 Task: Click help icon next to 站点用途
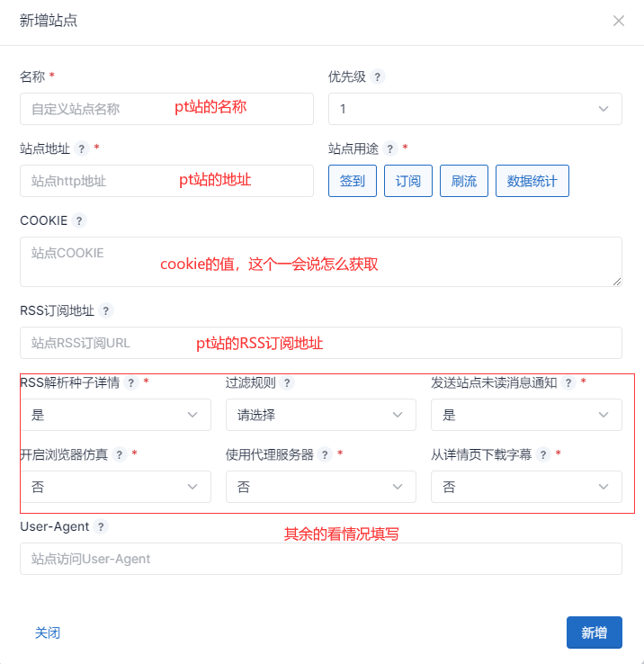389,148
